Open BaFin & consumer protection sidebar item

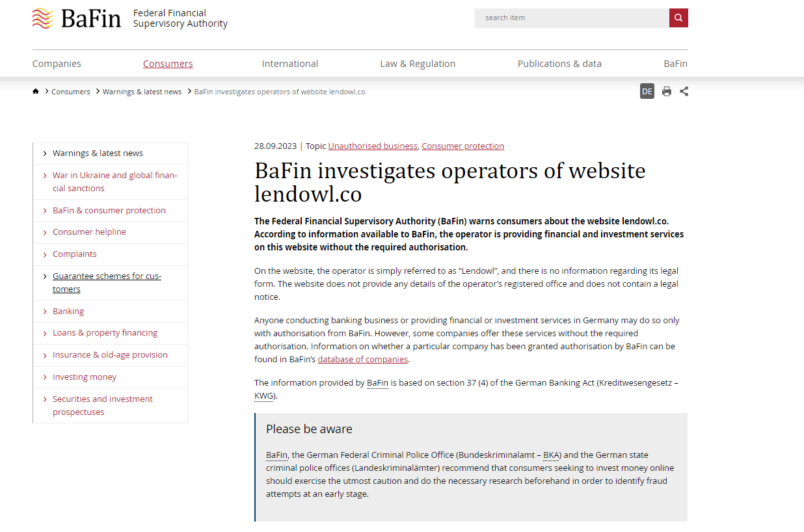click(x=109, y=210)
